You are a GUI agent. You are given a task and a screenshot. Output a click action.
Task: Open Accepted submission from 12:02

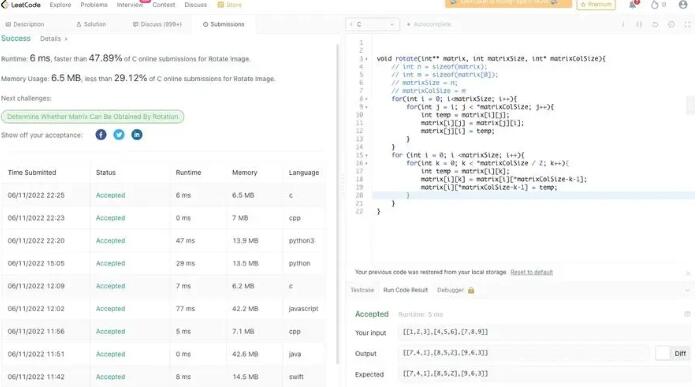click(x=110, y=309)
